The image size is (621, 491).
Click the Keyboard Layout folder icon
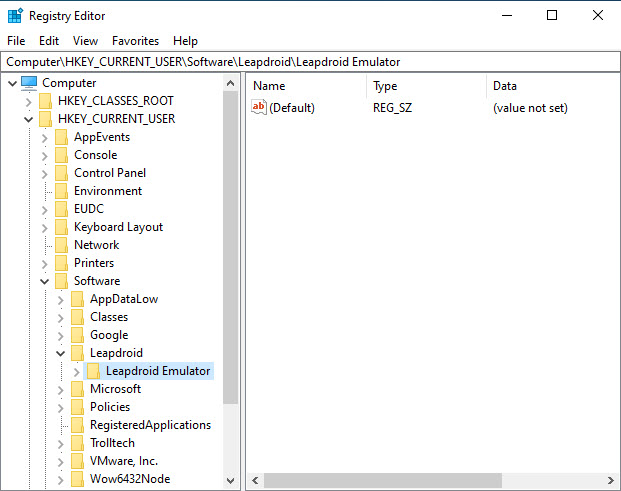tap(61, 227)
